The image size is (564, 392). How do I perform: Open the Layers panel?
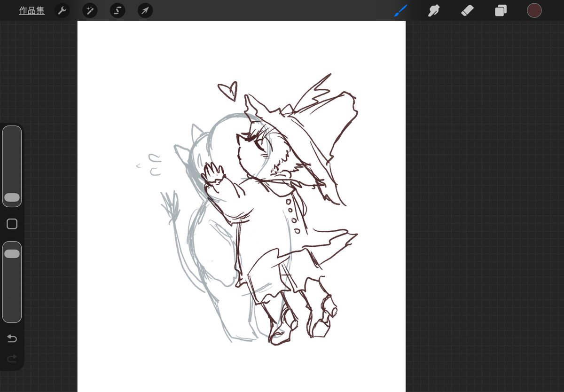[x=501, y=11]
